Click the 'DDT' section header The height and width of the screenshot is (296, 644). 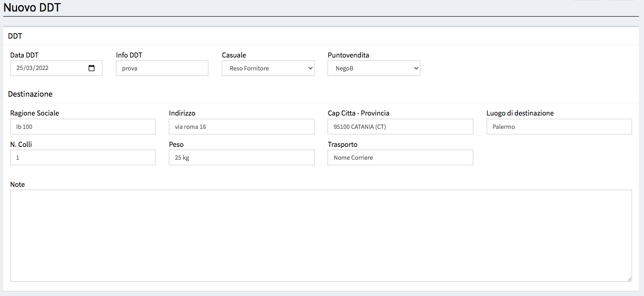[15, 36]
